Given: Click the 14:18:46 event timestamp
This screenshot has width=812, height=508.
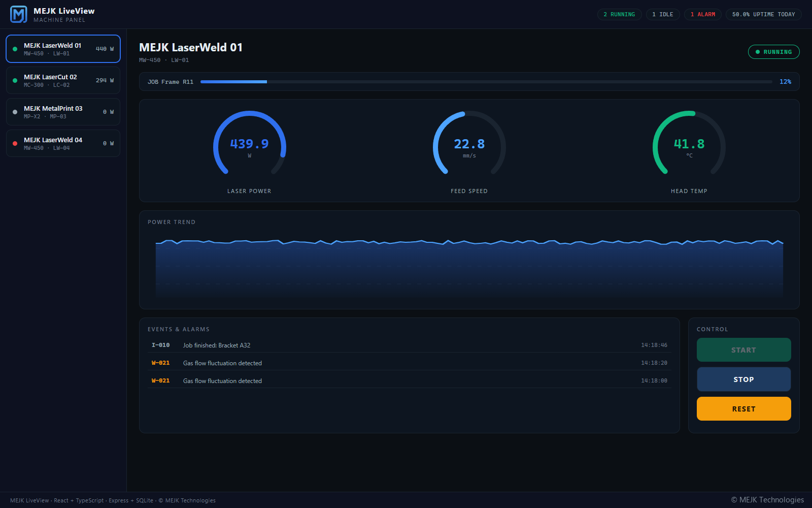Looking at the screenshot, I should click(654, 345).
